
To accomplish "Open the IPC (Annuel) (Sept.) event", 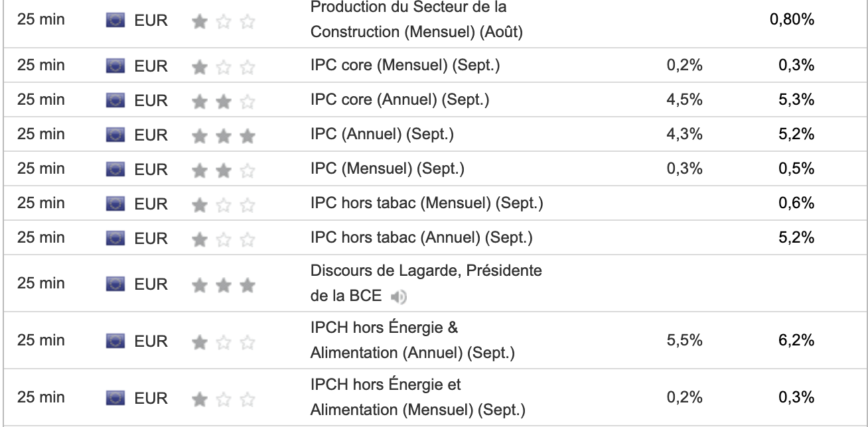I will pyautogui.click(x=382, y=135).
